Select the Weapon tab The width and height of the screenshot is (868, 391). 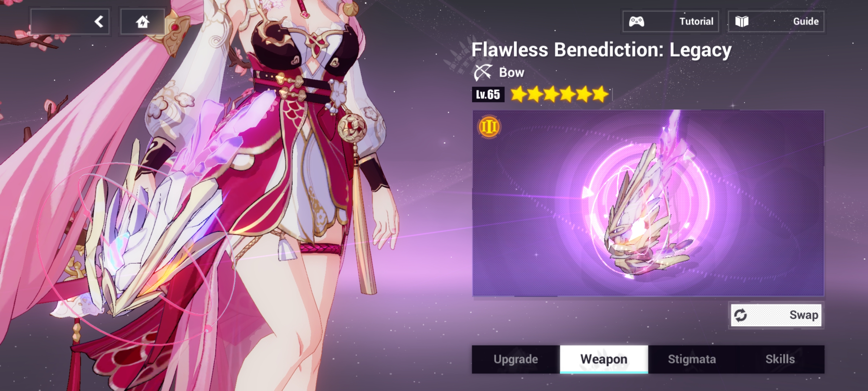tap(604, 359)
